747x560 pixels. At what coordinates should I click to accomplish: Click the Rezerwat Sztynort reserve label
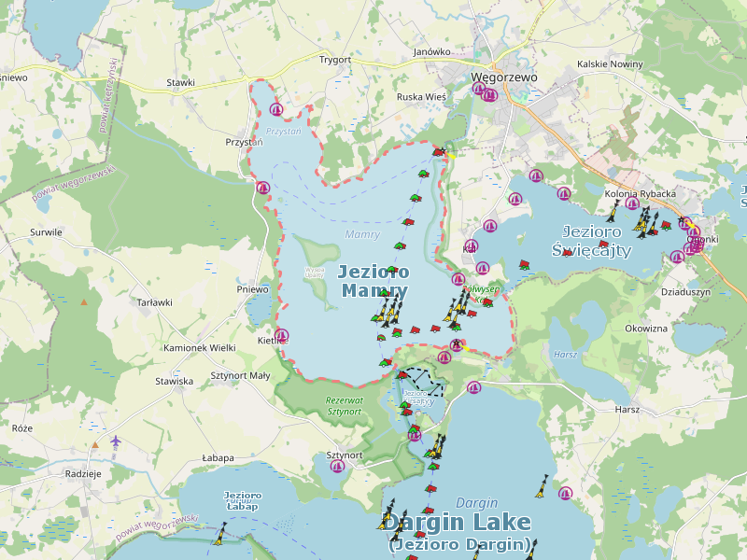[344, 405]
